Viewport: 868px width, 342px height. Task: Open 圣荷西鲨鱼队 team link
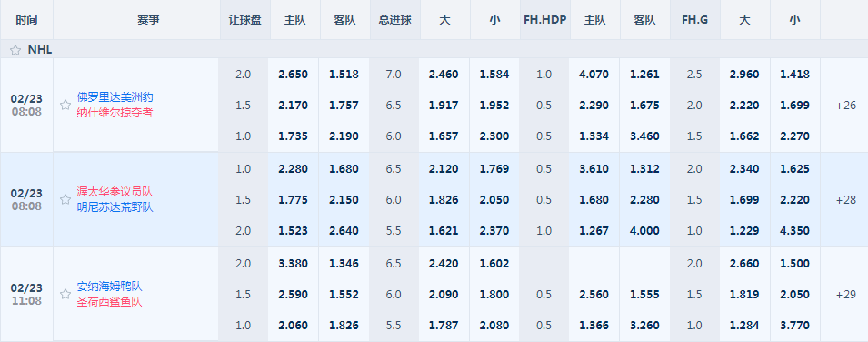click(110, 302)
